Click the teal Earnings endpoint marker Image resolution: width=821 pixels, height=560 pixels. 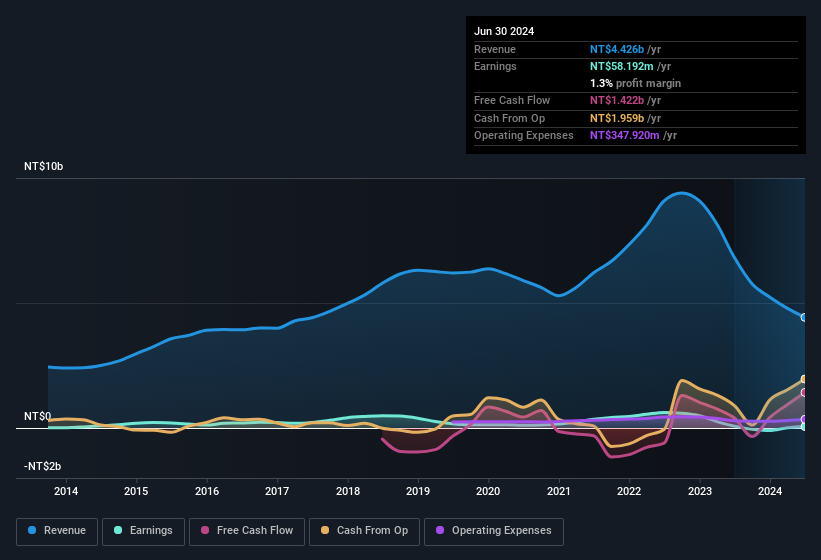(x=804, y=427)
